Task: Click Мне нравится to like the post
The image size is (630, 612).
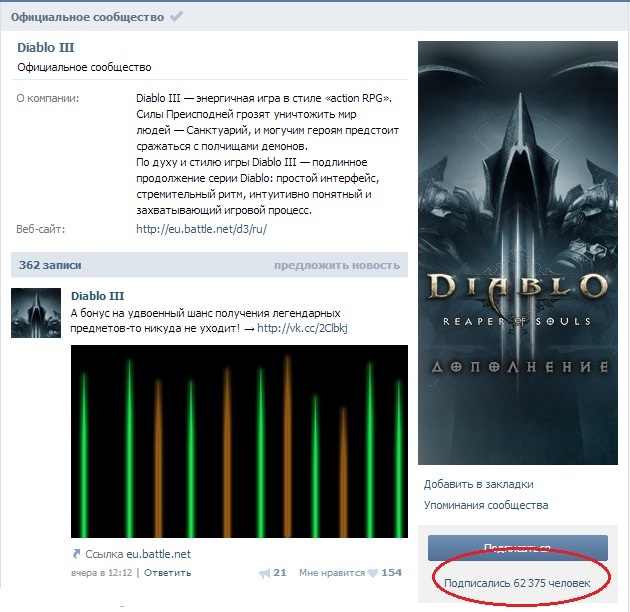Action: click(332, 573)
